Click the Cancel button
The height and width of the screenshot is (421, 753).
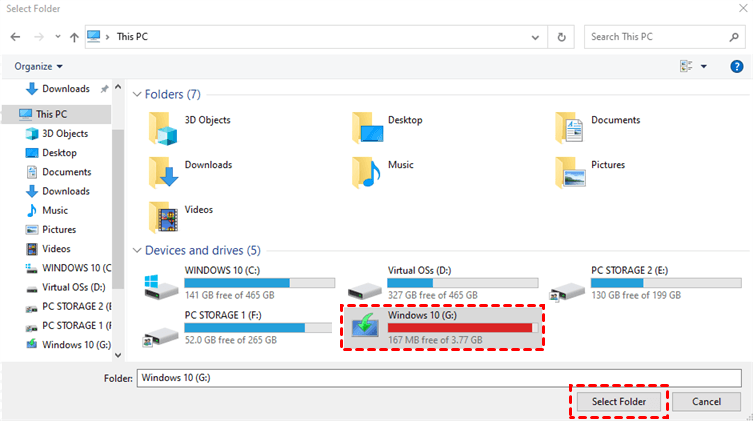[x=706, y=401]
